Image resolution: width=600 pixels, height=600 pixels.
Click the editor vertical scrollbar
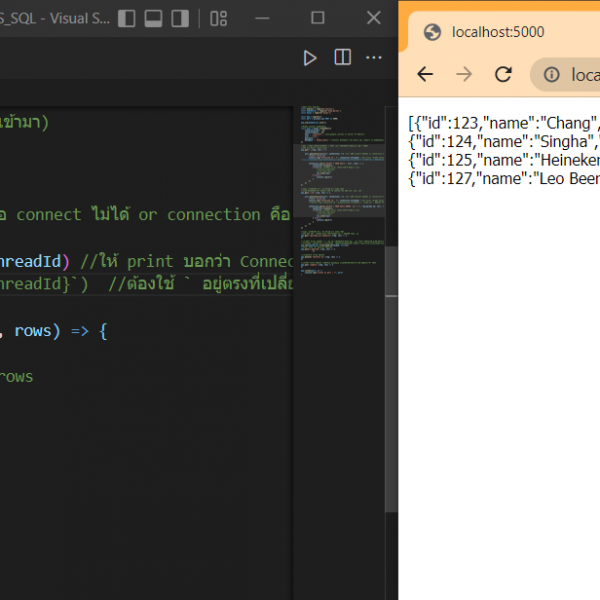click(391, 300)
